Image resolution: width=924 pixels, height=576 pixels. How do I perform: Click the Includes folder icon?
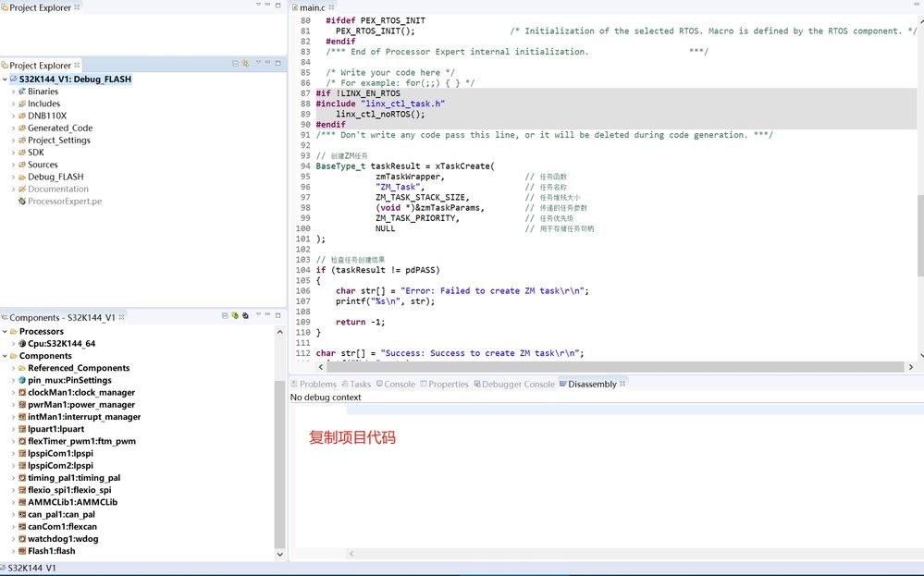click(x=22, y=104)
